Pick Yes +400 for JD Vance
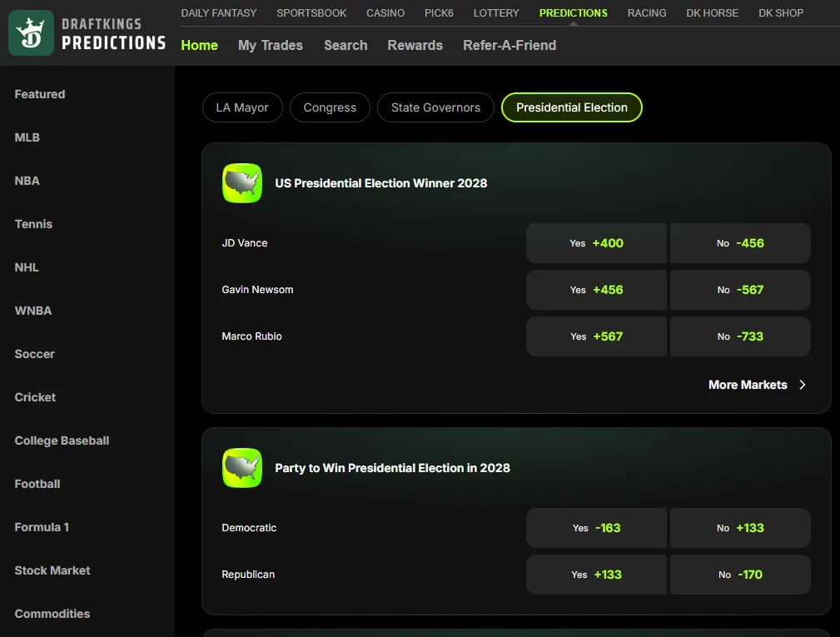 [596, 243]
